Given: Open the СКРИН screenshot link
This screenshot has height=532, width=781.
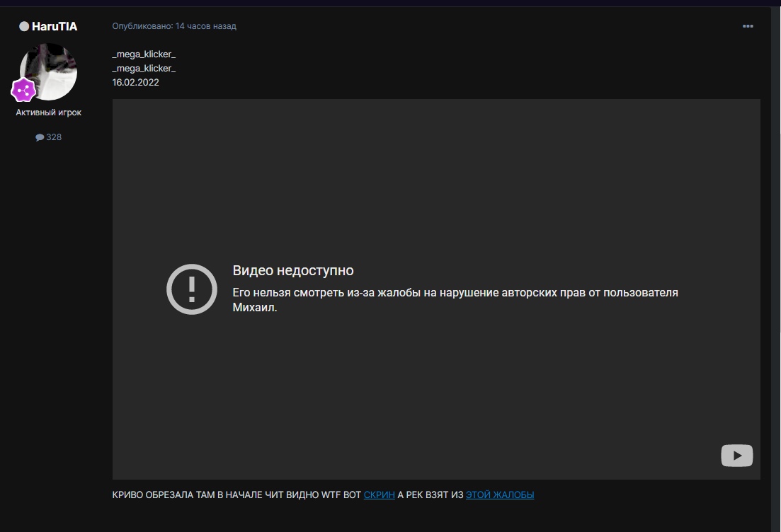Looking at the screenshot, I should [379, 495].
